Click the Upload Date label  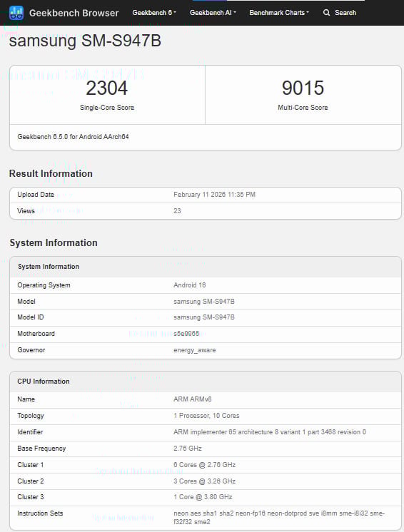(36, 195)
